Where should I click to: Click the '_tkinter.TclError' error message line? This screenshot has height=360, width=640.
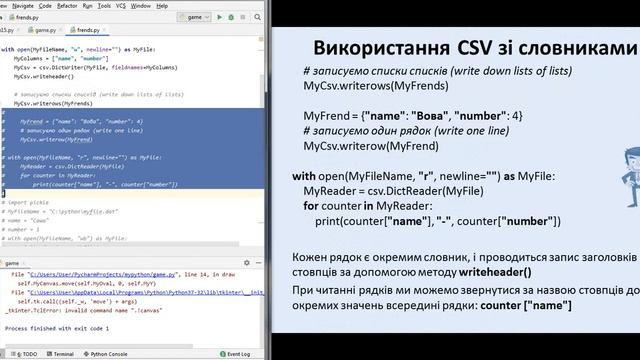(84, 310)
